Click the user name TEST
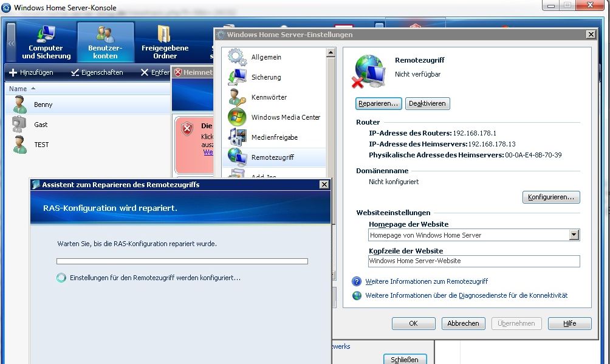The width and height of the screenshot is (610, 364). pyautogui.click(x=42, y=145)
